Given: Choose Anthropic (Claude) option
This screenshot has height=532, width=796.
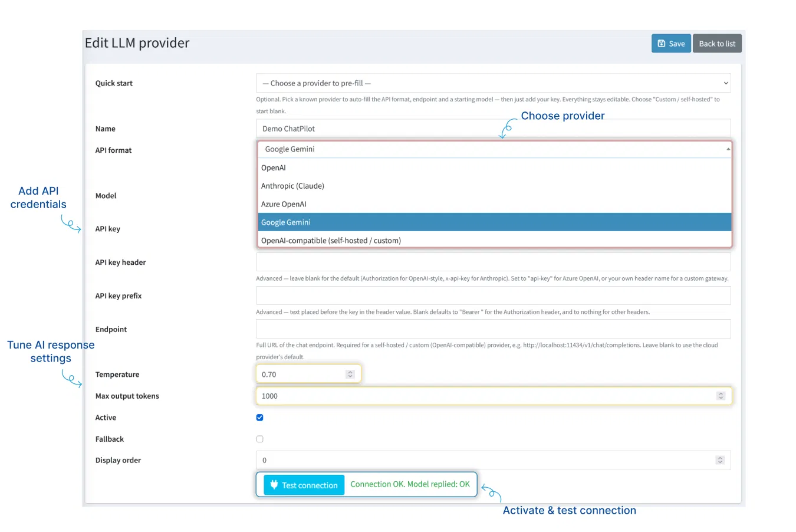Looking at the screenshot, I should point(495,186).
